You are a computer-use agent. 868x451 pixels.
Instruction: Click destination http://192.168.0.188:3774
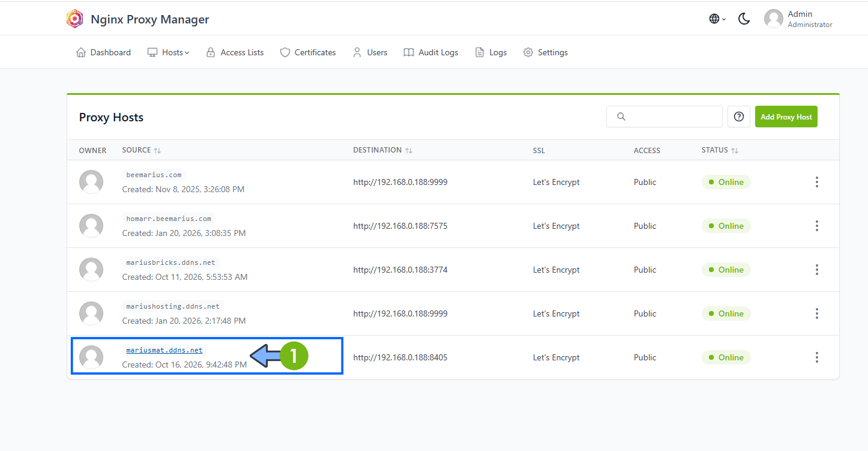coord(400,270)
